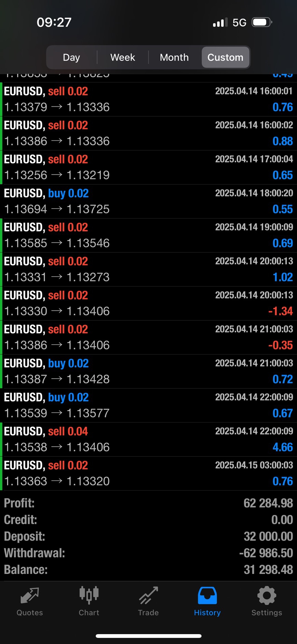Screen dimensions: 297x644
Task: Open the Quotes tab icon
Action: pos(30,596)
